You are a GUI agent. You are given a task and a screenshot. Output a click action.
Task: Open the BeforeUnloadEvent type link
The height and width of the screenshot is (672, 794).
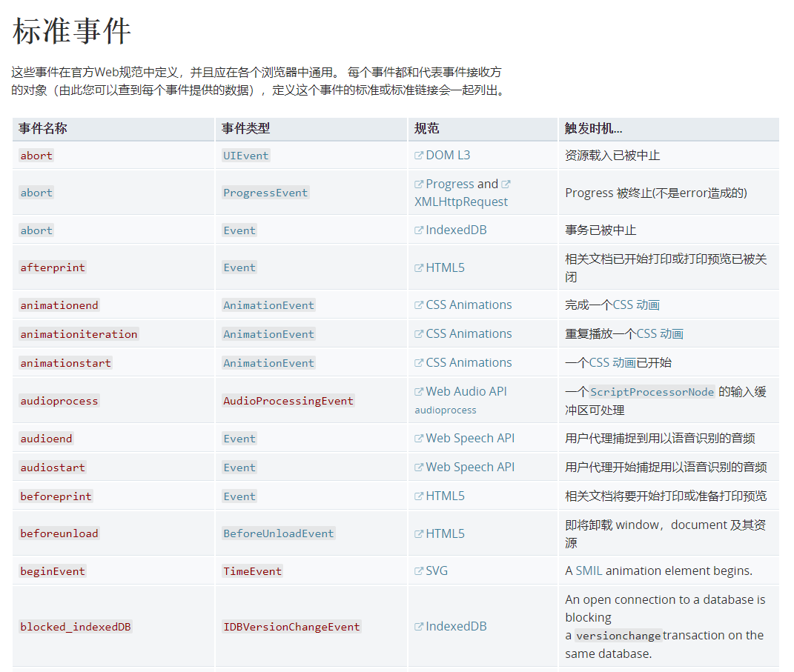(x=278, y=533)
